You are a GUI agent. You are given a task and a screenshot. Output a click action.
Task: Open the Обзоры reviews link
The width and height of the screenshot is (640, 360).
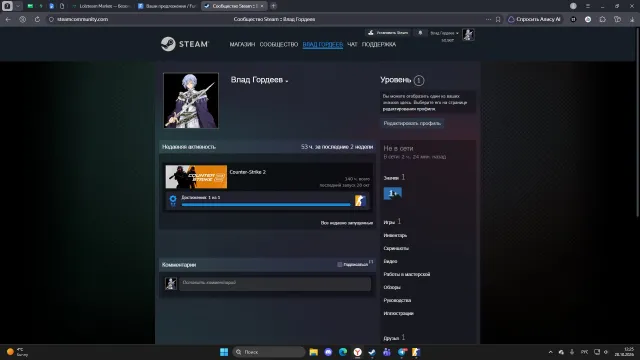coord(392,287)
